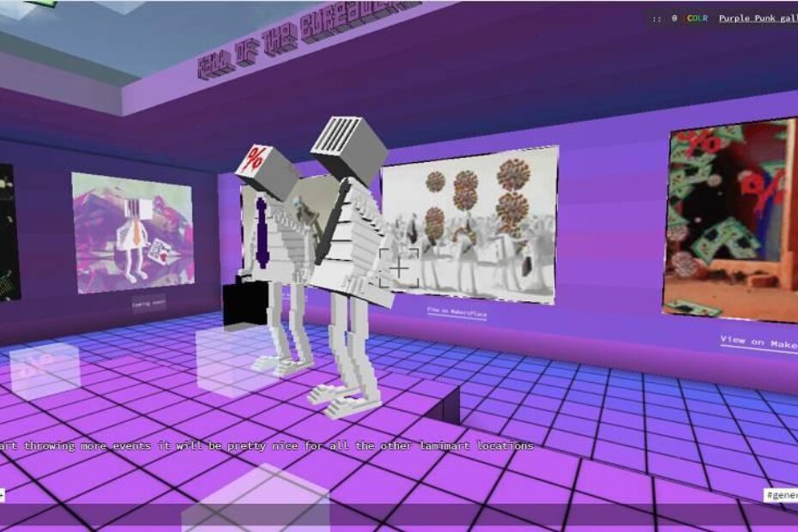
Task: Click the double-colon grip icon in top bar
Action: click(656, 18)
